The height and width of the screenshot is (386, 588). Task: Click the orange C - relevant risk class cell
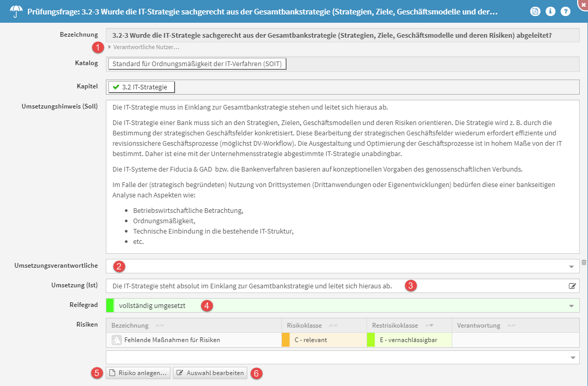click(x=324, y=340)
